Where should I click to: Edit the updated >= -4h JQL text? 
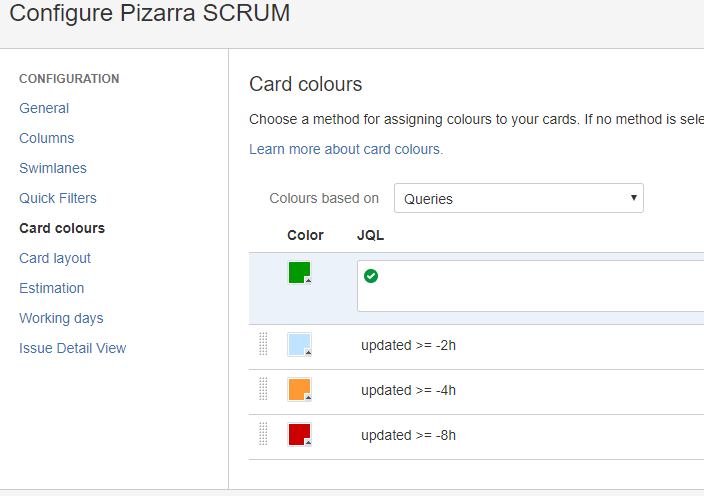click(409, 391)
